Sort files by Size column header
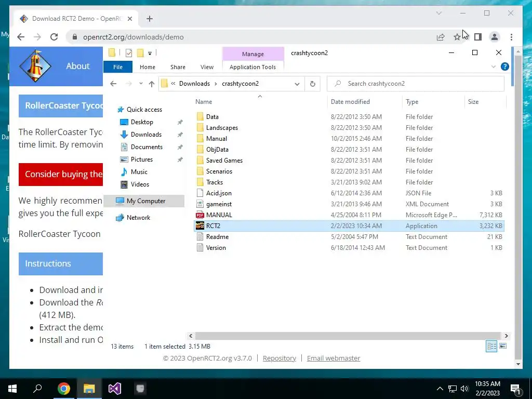Image resolution: width=532 pixels, height=399 pixels. [x=473, y=102]
